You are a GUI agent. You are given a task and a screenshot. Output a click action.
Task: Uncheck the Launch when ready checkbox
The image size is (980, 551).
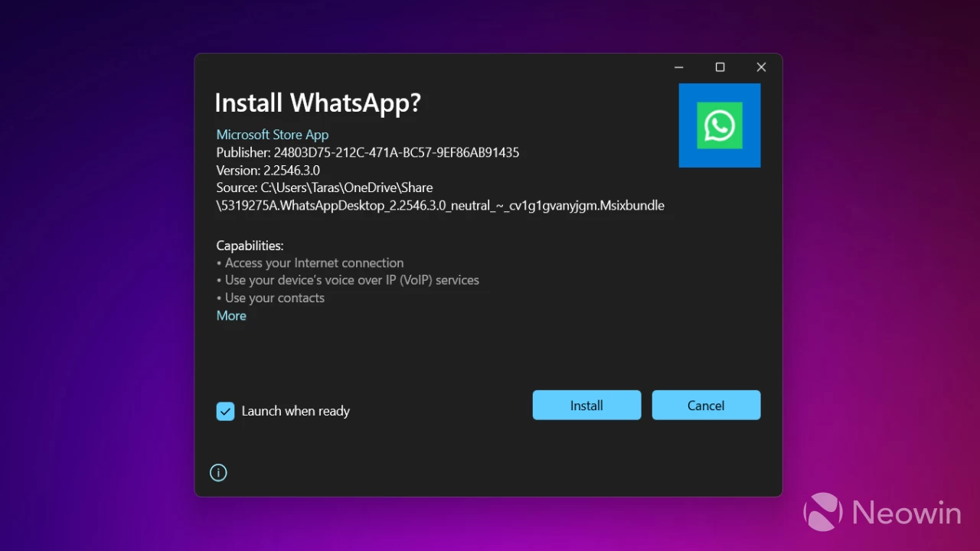click(225, 412)
